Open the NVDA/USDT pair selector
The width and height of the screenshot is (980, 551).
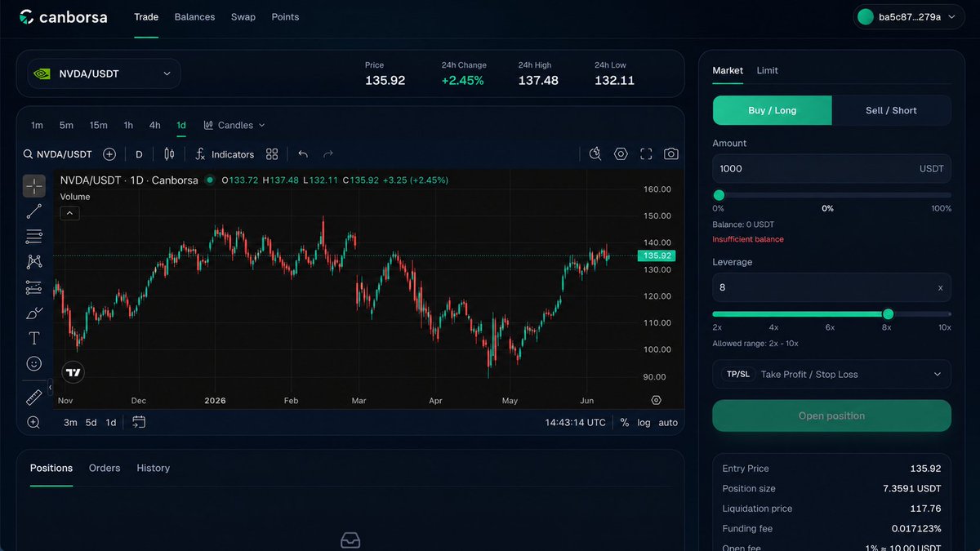(x=104, y=73)
